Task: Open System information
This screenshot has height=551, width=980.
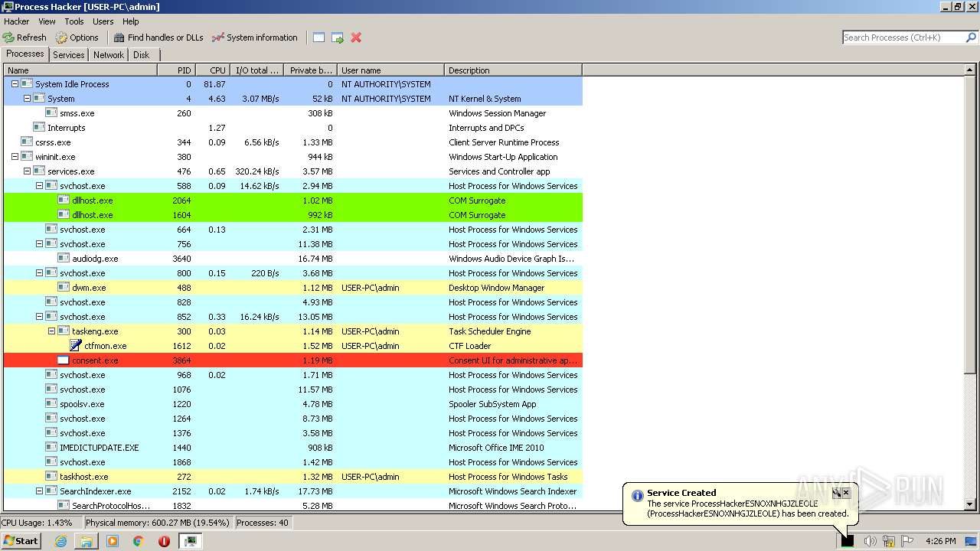Action: point(255,37)
